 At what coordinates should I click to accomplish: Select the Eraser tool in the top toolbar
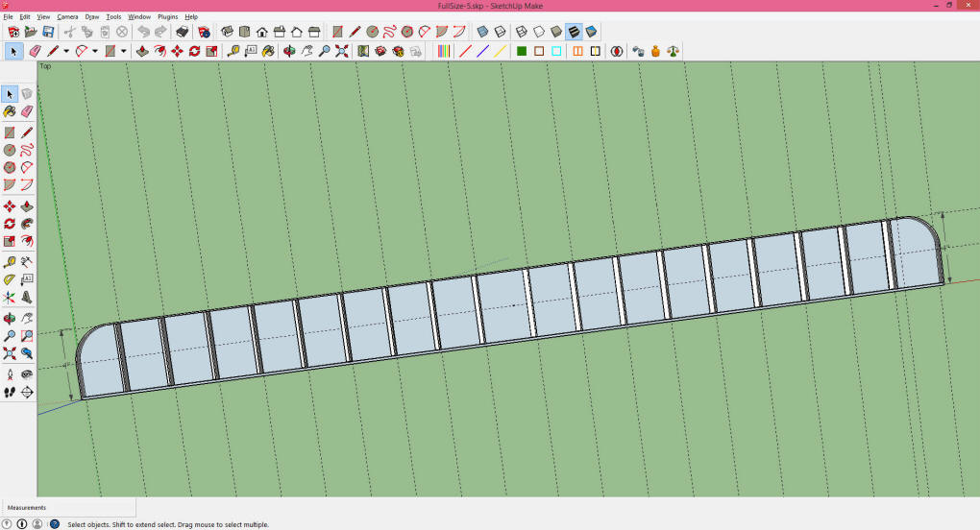click(x=35, y=51)
